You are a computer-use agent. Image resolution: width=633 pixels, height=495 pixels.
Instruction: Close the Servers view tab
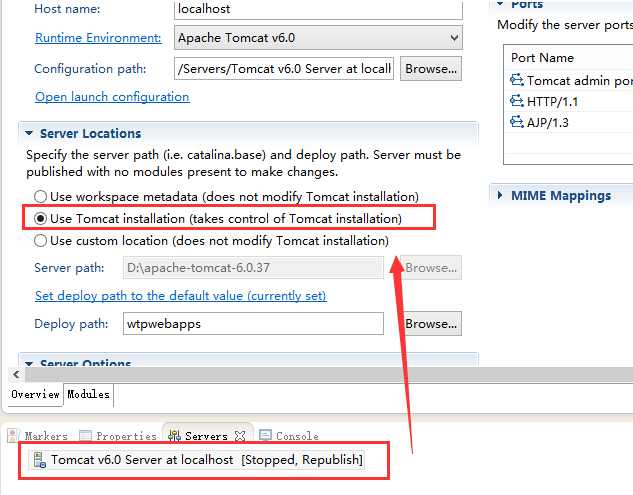click(240, 436)
